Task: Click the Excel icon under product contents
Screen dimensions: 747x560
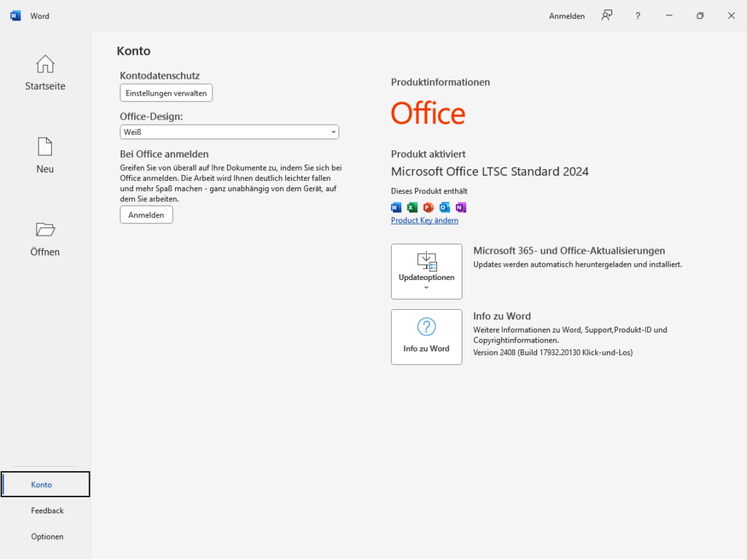Action: 412,207
